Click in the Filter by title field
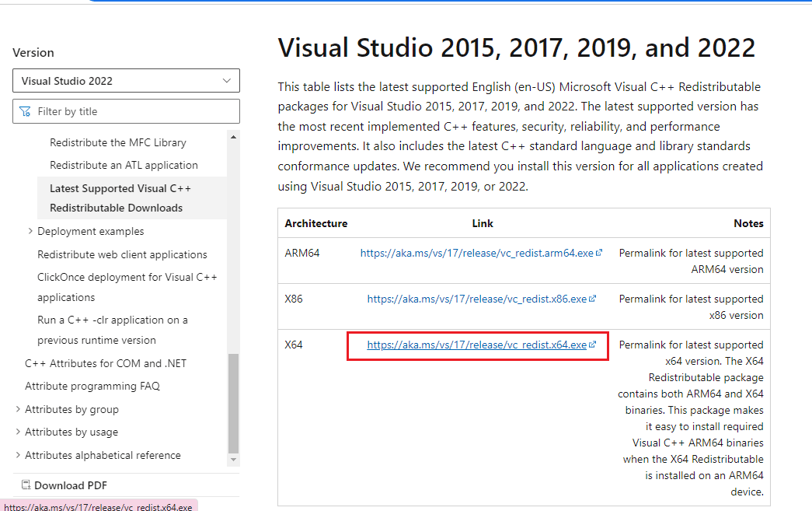The image size is (812, 511). point(132,111)
